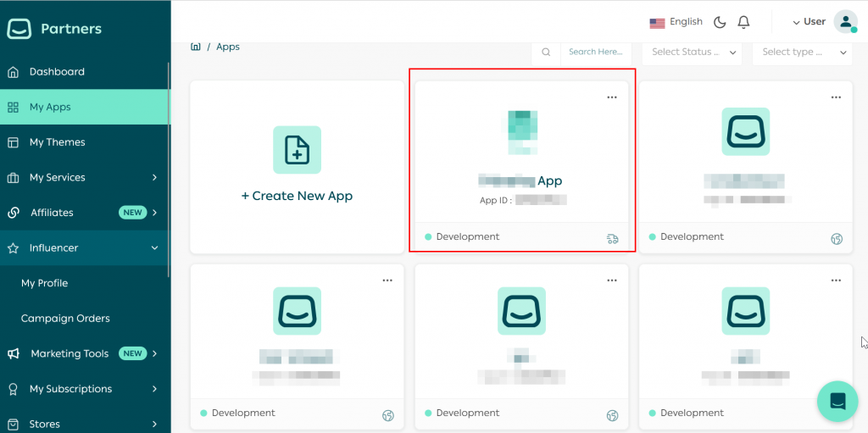Open the Select type dropdown
The height and width of the screenshot is (433, 868).
[x=801, y=52]
